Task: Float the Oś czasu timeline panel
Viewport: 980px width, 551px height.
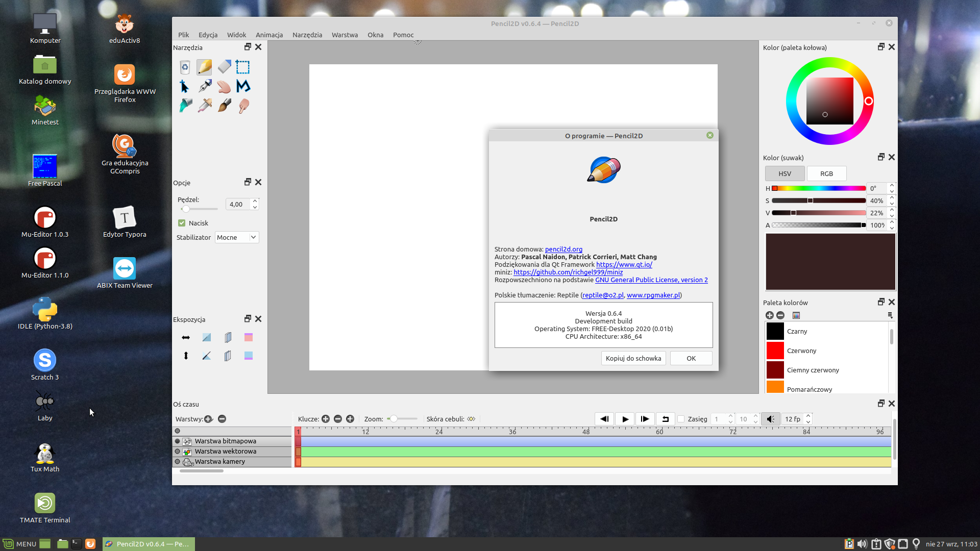Action: [x=881, y=404]
